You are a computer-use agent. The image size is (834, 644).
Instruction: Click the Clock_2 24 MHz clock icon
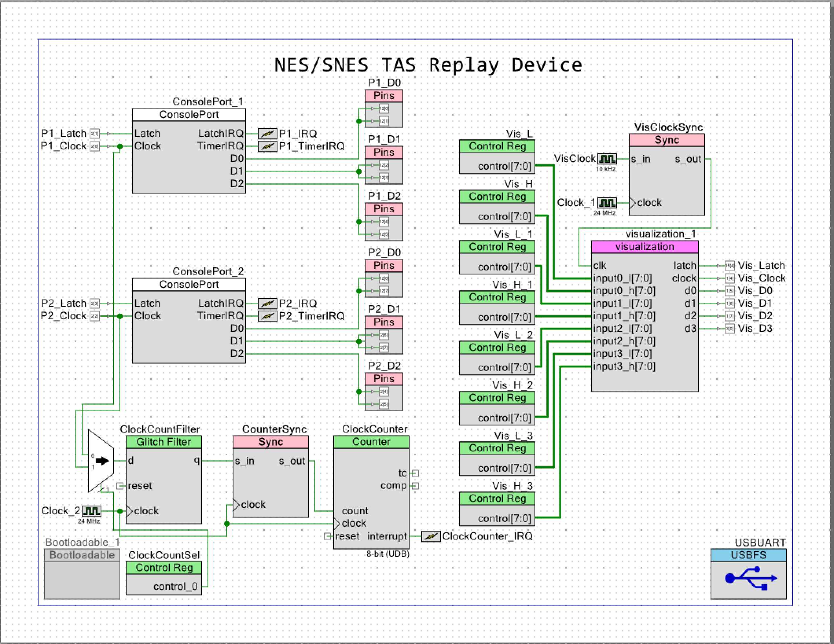(x=91, y=511)
